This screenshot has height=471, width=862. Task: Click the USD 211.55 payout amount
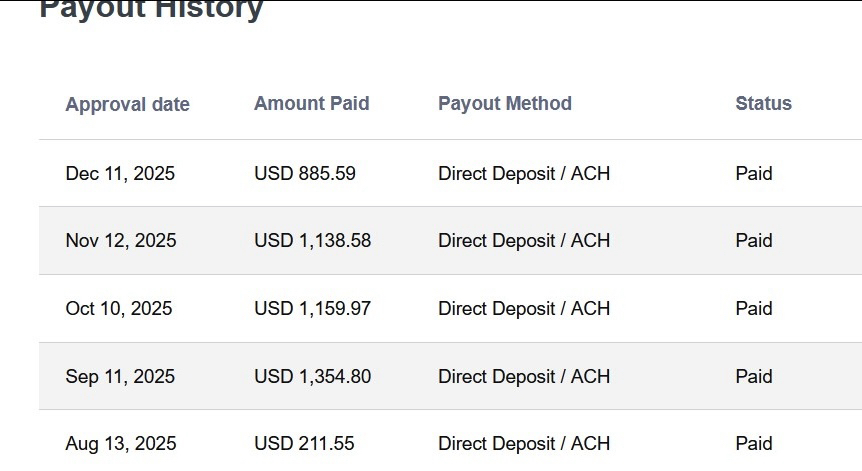tap(304, 443)
